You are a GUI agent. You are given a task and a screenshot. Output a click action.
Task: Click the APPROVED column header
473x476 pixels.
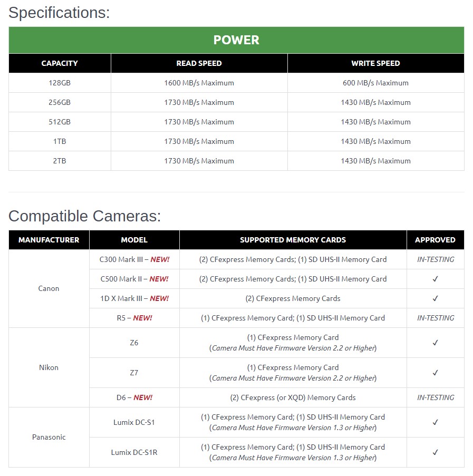click(435, 240)
